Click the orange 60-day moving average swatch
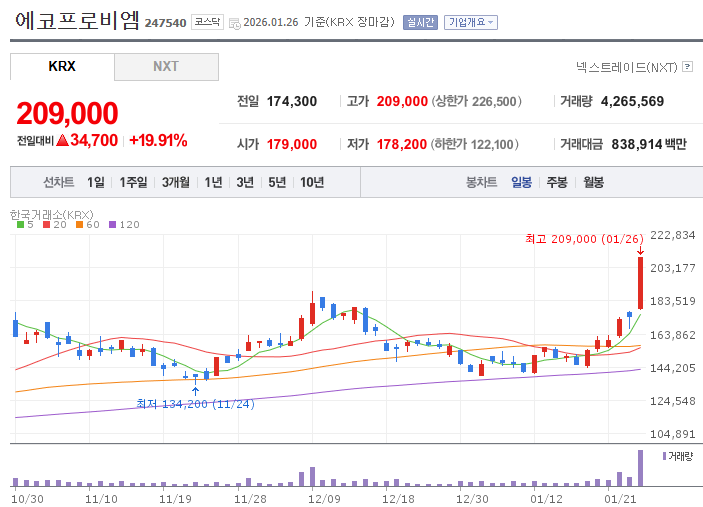The height and width of the screenshot is (507, 703). point(79,225)
